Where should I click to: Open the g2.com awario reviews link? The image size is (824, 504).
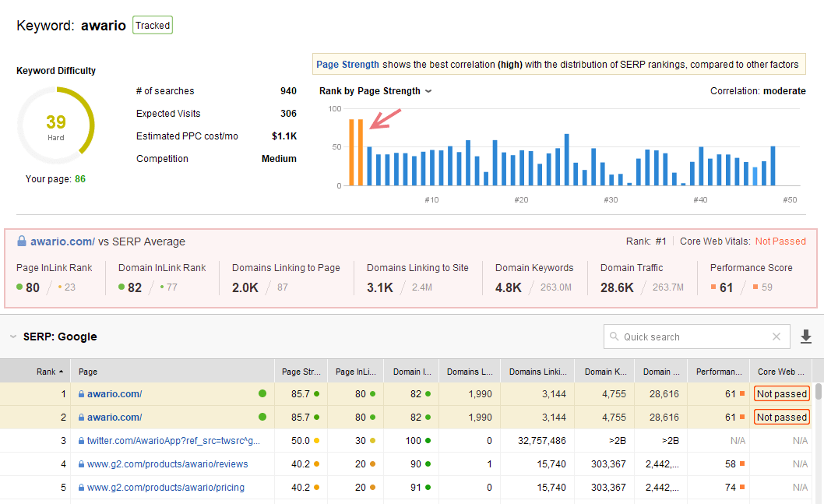click(x=167, y=464)
